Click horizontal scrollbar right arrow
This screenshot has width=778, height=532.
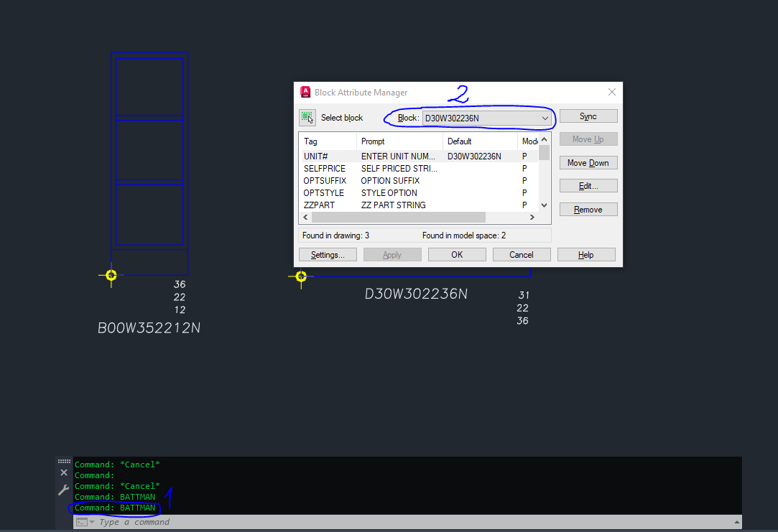(532, 217)
